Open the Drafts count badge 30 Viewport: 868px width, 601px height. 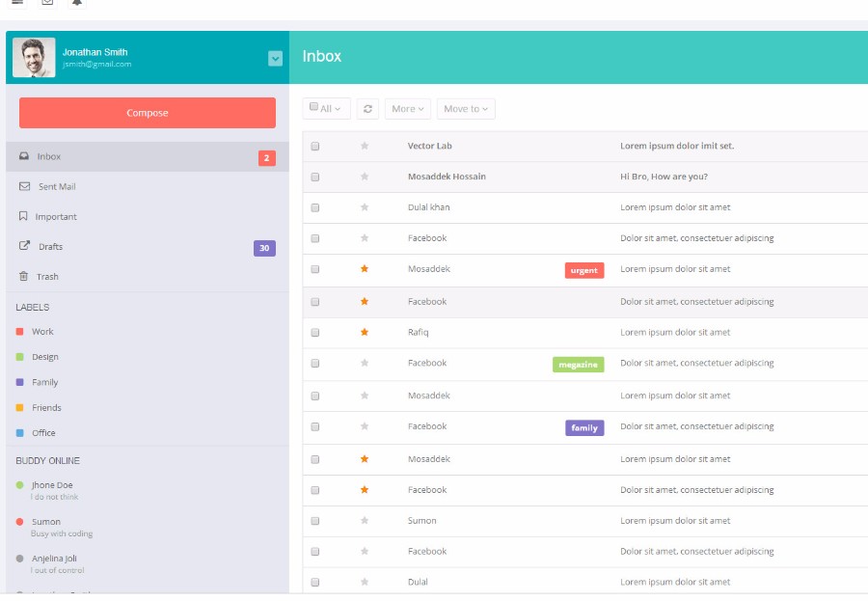(x=264, y=248)
